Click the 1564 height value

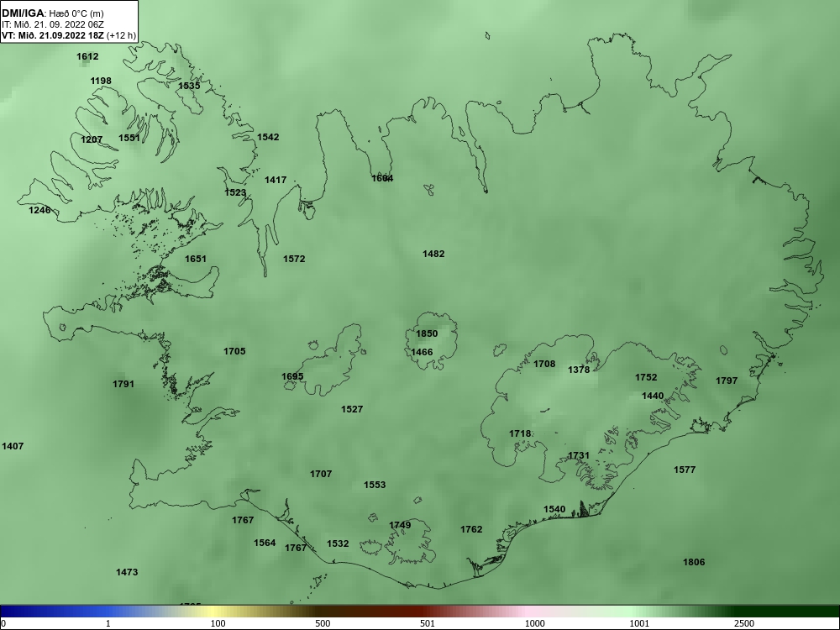click(x=265, y=543)
